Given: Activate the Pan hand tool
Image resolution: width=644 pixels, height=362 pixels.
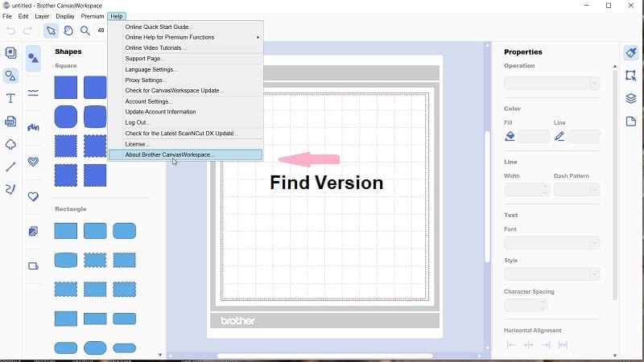Looking at the screenshot, I should coord(68,31).
